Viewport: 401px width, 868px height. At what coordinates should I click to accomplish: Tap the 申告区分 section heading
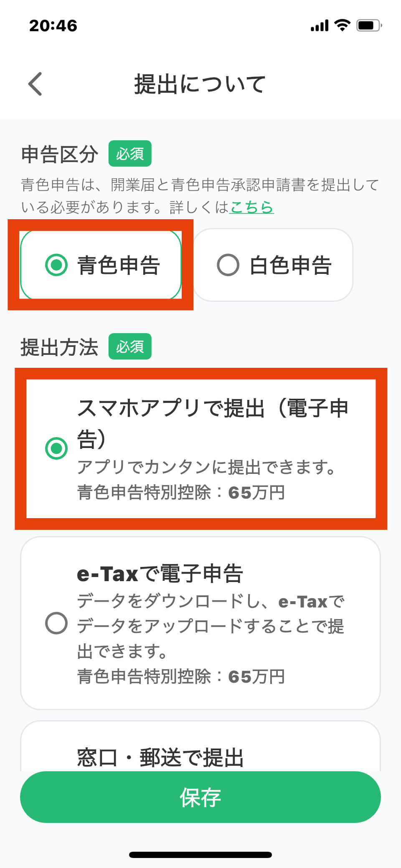60,154
